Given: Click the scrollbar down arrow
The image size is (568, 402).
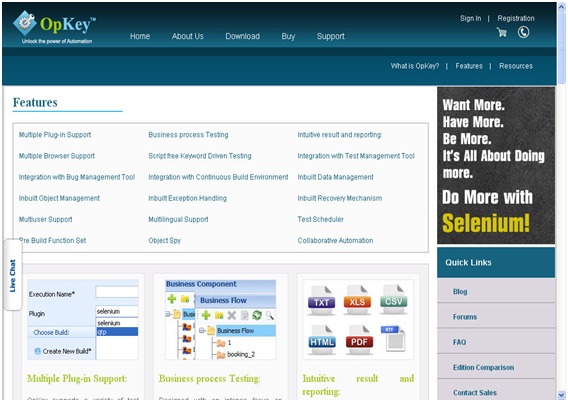Looking at the screenshot, I should point(561,395).
